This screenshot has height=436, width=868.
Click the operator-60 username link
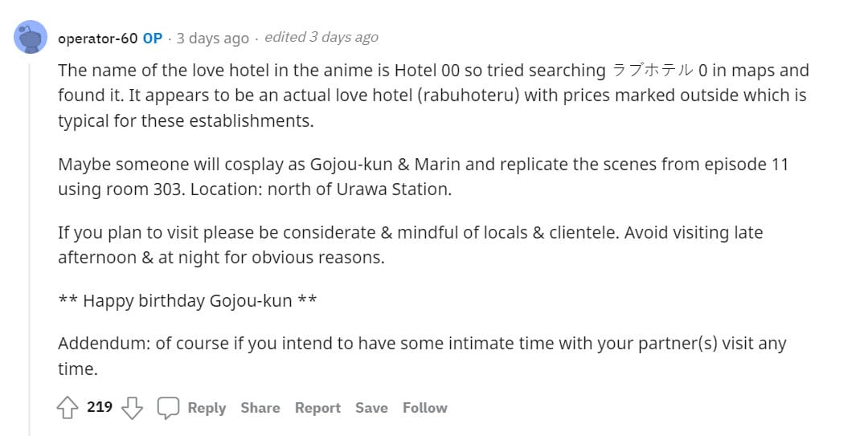pyautogui.click(x=98, y=38)
